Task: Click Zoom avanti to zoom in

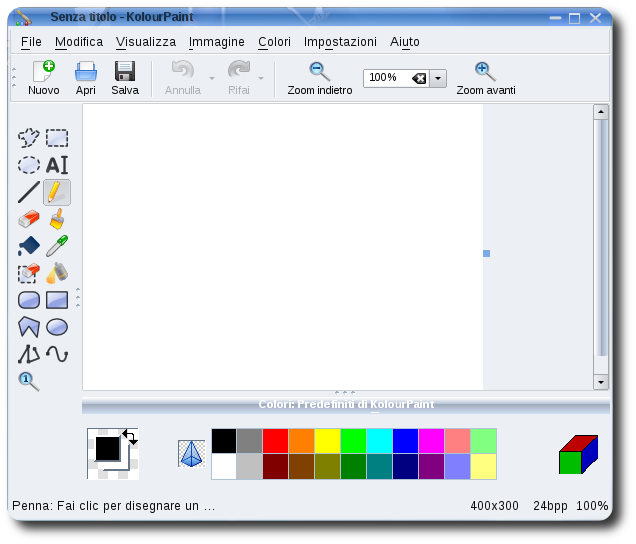Action: (x=486, y=78)
